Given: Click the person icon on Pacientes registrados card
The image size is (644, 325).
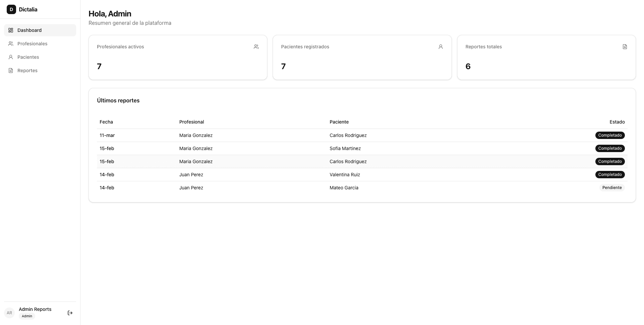Looking at the screenshot, I should coord(440,47).
